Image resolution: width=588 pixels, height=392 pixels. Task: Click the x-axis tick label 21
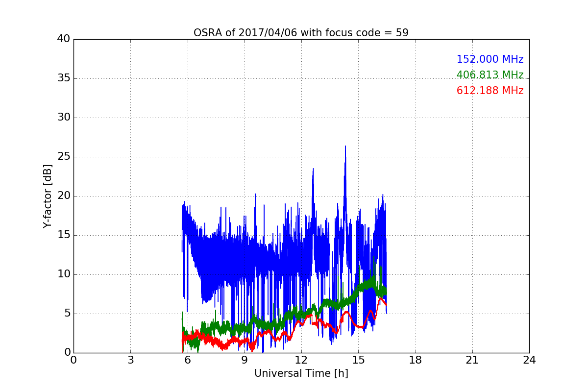click(472, 360)
